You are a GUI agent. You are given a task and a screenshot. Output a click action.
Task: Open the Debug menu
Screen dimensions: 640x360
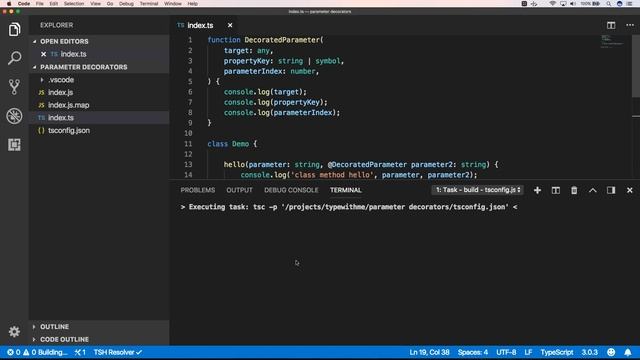(x=126, y=4)
